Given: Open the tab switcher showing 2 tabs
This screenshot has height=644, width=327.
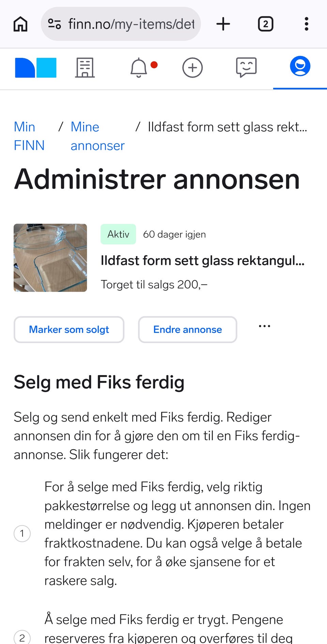Looking at the screenshot, I should (265, 24).
